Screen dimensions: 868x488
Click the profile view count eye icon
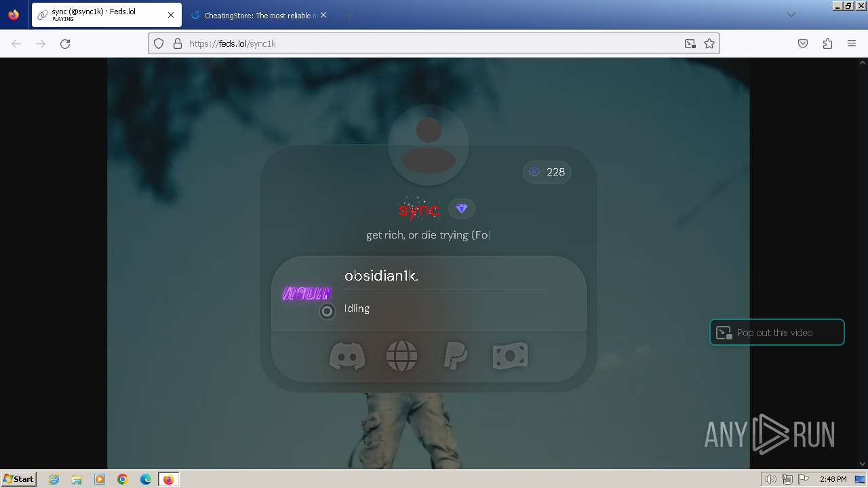[534, 172]
